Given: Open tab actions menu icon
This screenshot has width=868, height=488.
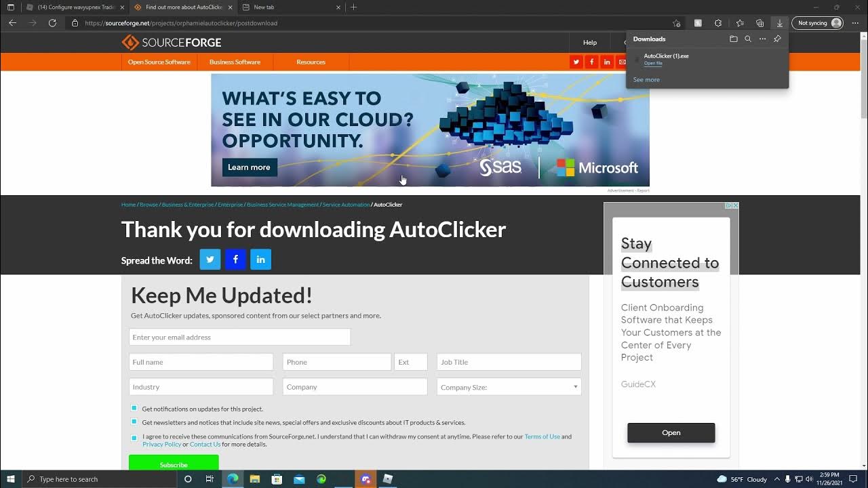Looking at the screenshot, I should point(10,7).
